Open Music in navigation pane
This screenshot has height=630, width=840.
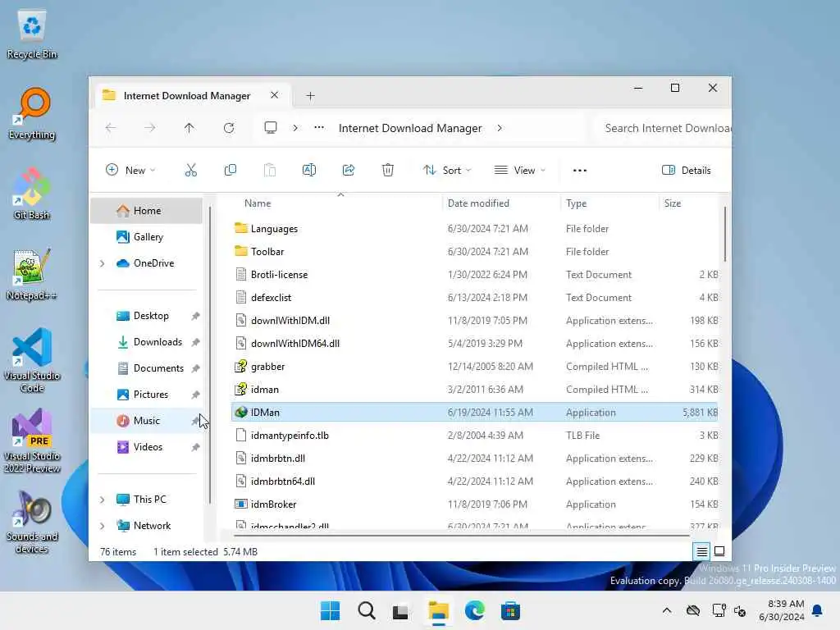point(146,421)
